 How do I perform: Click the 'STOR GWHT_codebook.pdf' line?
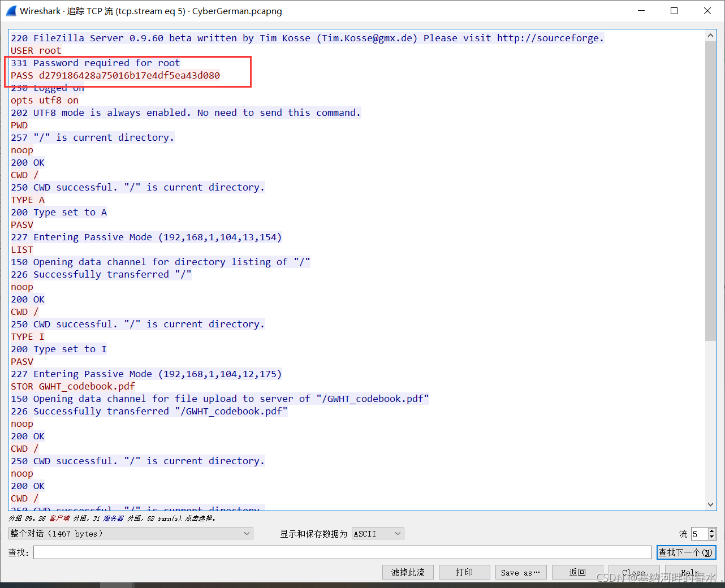(x=73, y=386)
